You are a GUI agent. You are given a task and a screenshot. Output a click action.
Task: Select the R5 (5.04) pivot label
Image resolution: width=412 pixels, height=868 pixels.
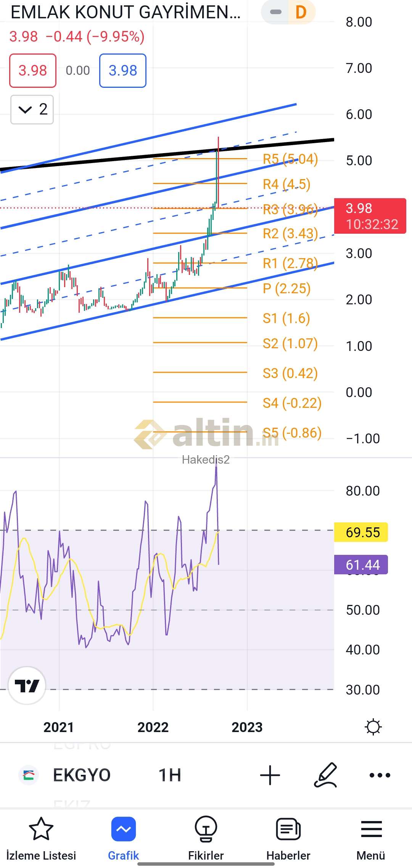pyautogui.click(x=290, y=159)
